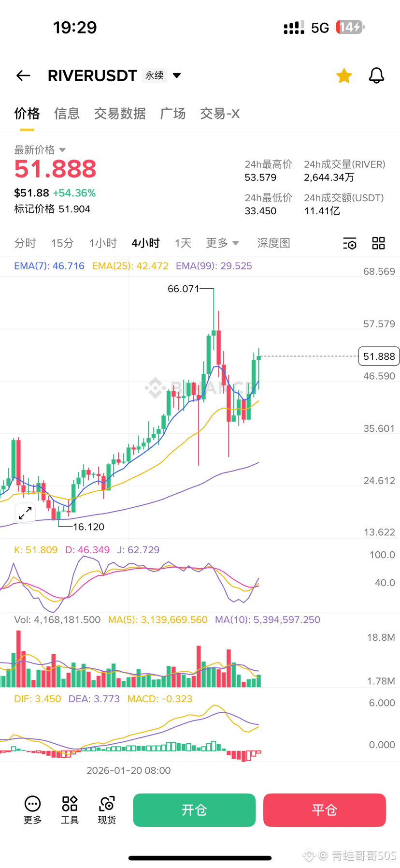Open the 广场 tab
This screenshot has height=868, width=400.
click(173, 114)
